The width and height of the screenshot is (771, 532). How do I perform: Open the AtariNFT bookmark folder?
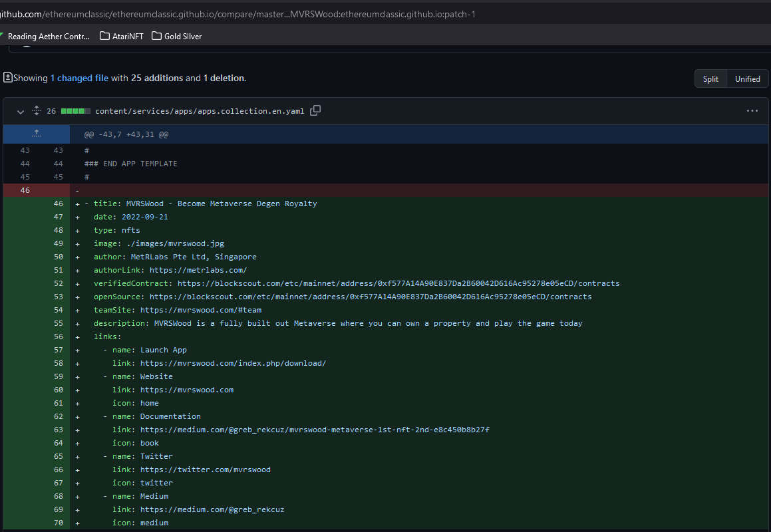[122, 36]
